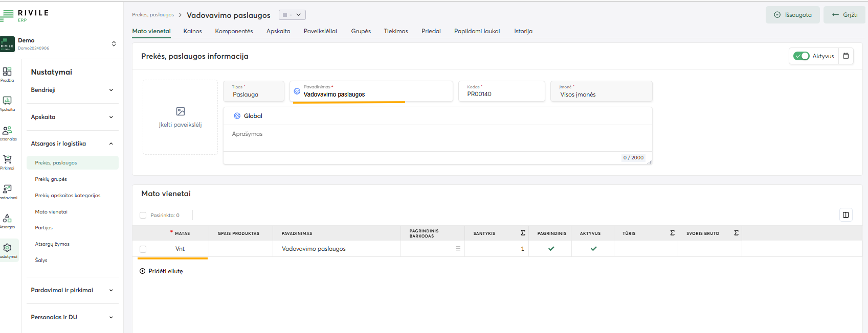Expand the Bendrieji settings section
The image size is (868, 333).
click(72, 90)
